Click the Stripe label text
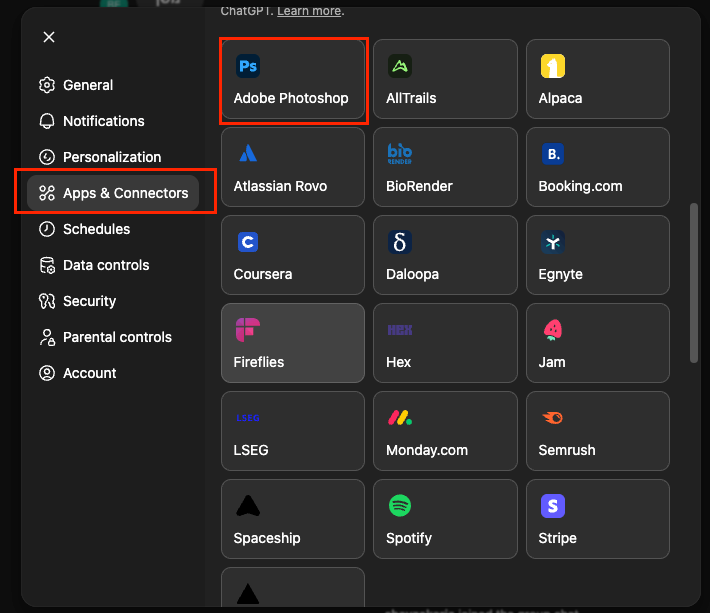 click(x=557, y=538)
